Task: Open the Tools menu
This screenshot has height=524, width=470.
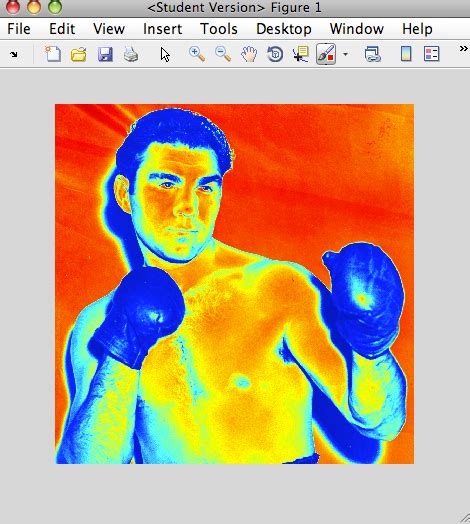Action: (219, 29)
